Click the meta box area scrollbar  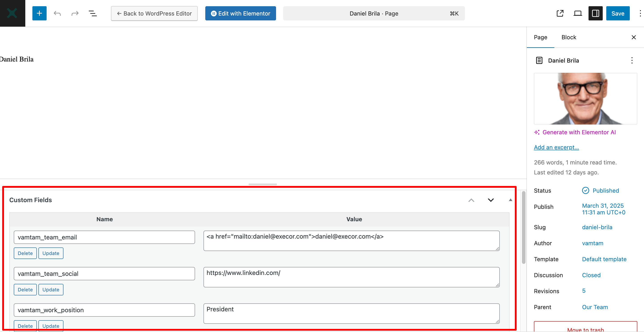523,227
